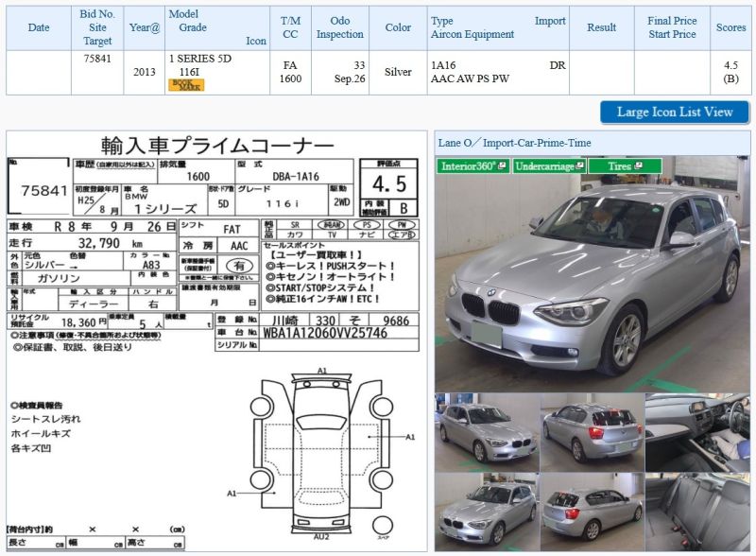Image resolution: width=756 pixels, height=556 pixels.
Task: Open the rear-view thumbnail with the red taillights
Action: [x=593, y=432]
